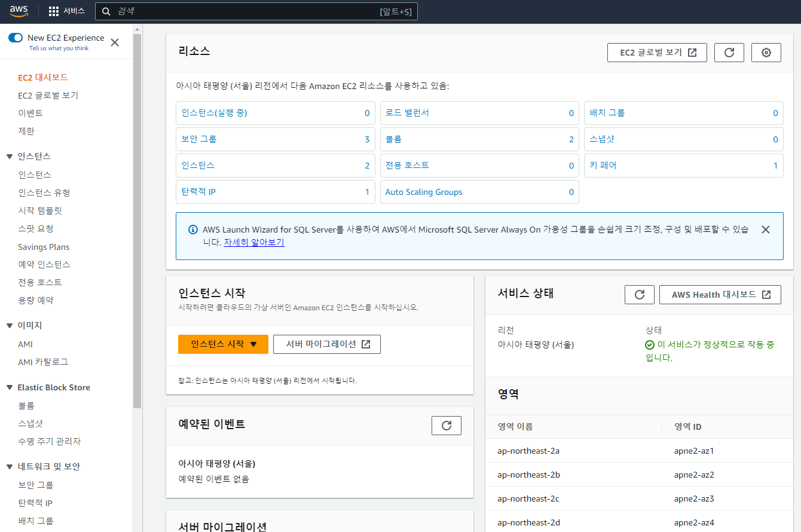Click 서버 마이그레이션 button
This screenshot has height=532, width=801.
coord(327,344)
